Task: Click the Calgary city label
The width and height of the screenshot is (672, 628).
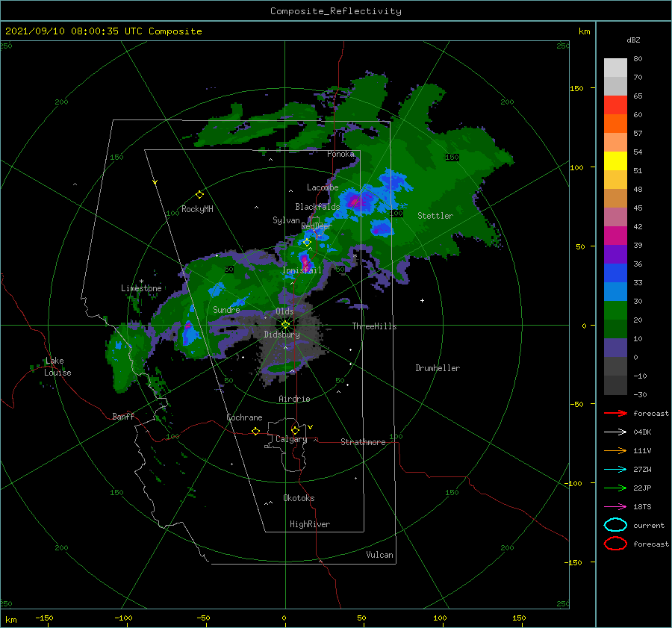Action: pyautogui.click(x=291, y=439)
